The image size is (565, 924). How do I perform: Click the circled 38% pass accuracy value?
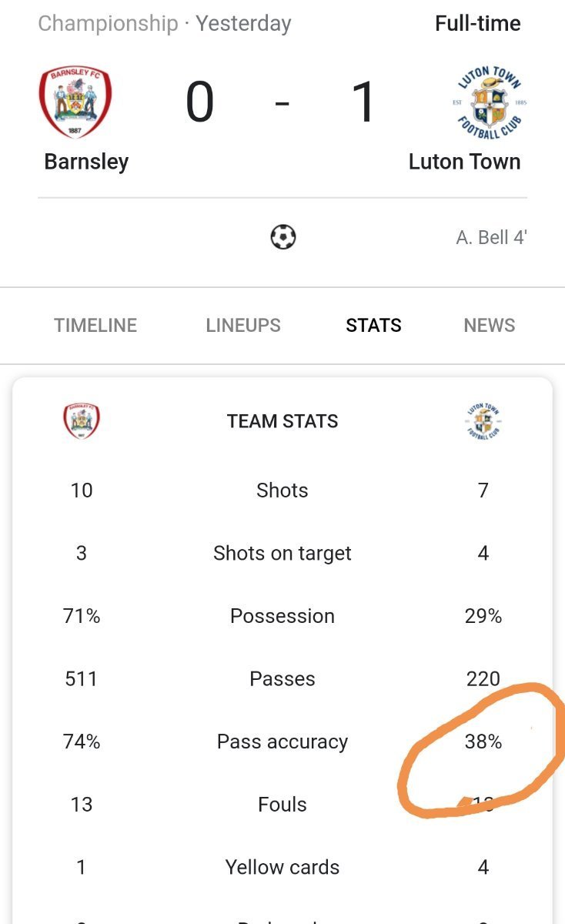click(x=483, y=742)
